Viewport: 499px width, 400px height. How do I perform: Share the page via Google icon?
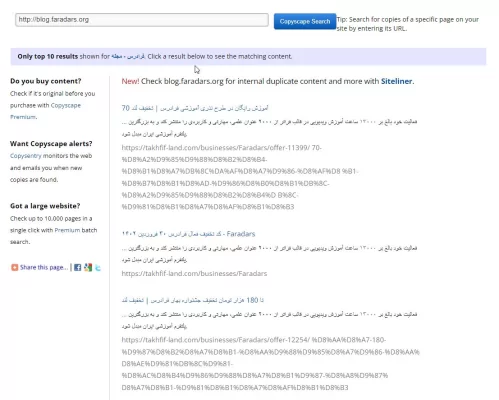88,267
